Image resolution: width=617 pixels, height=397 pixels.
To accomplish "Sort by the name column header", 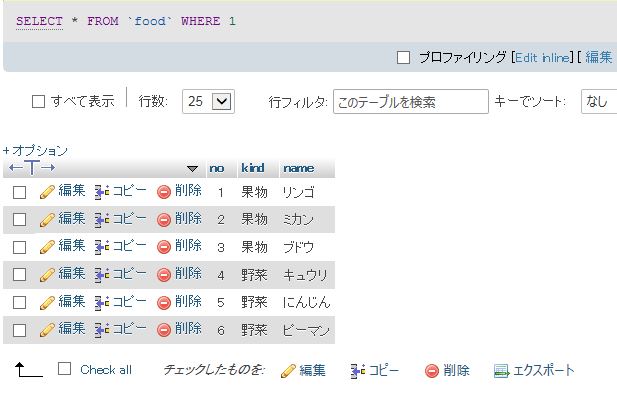I will 299,168.
